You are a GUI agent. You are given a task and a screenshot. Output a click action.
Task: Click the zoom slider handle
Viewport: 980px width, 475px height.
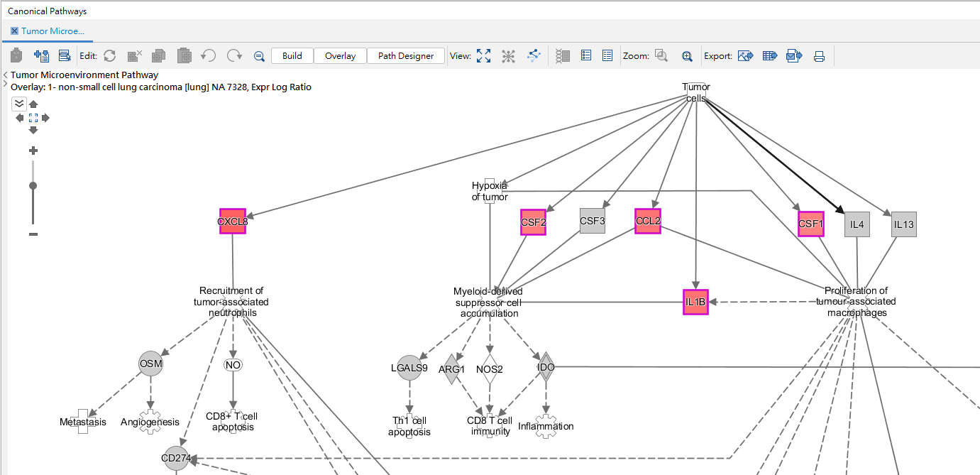click(33, 185)
